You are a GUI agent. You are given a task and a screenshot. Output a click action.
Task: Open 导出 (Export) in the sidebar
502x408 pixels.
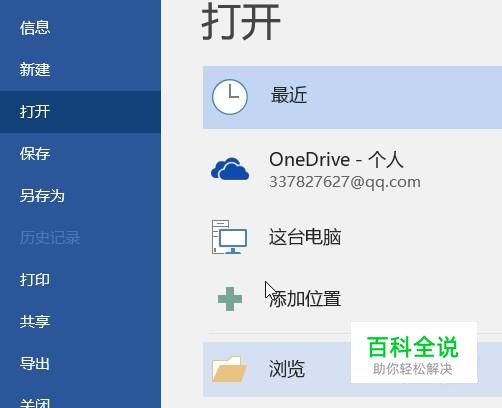pyautogui.click(x=80, y=364)
